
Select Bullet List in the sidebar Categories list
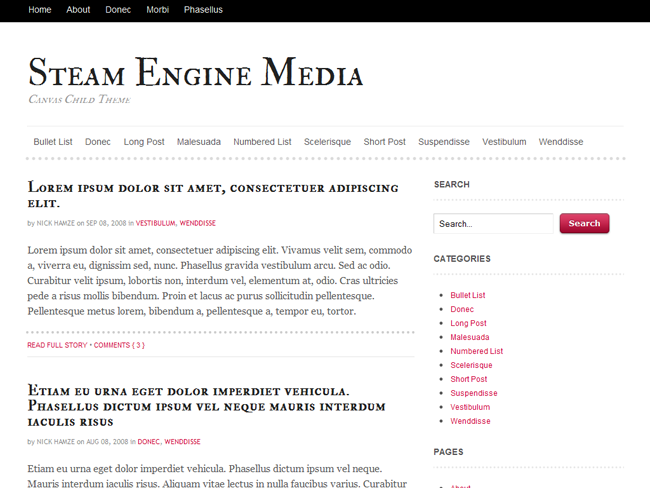468,295
